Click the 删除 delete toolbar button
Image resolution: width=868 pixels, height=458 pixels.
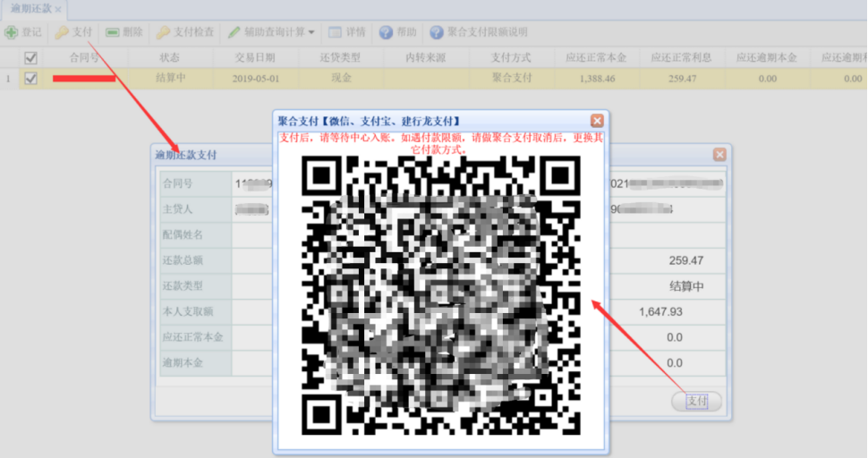pos(124,32)
